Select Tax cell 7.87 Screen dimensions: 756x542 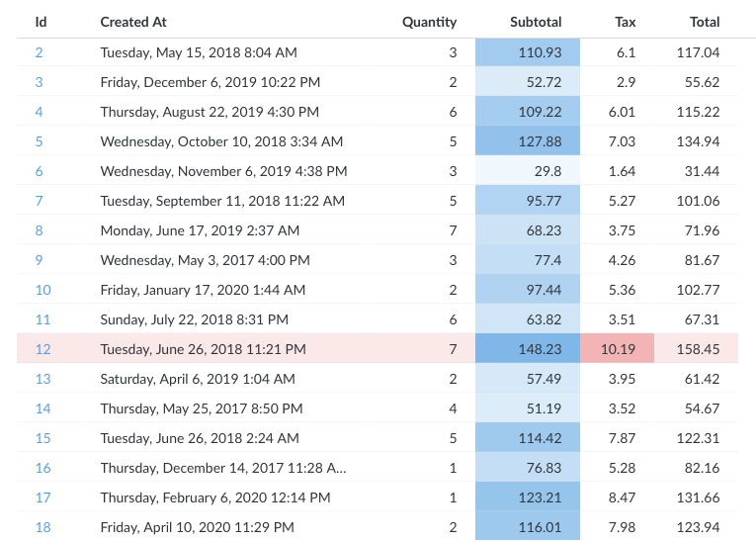tap(617, 438)
